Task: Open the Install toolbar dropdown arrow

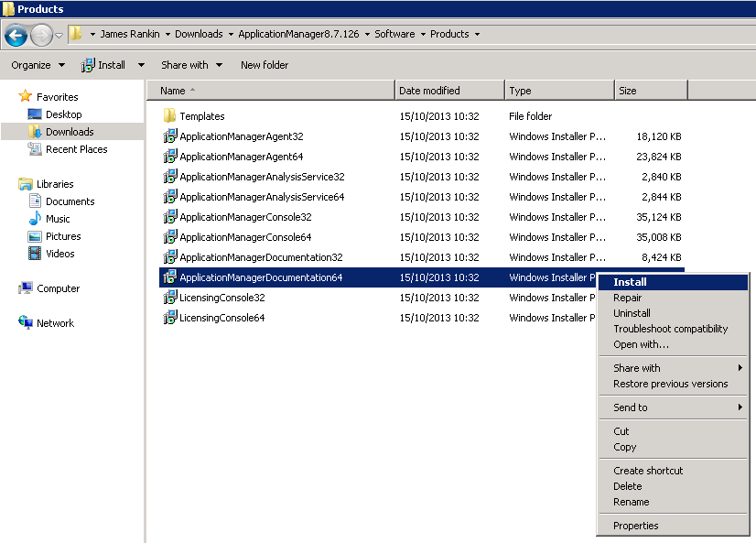Action: click(x=141, y=65)
